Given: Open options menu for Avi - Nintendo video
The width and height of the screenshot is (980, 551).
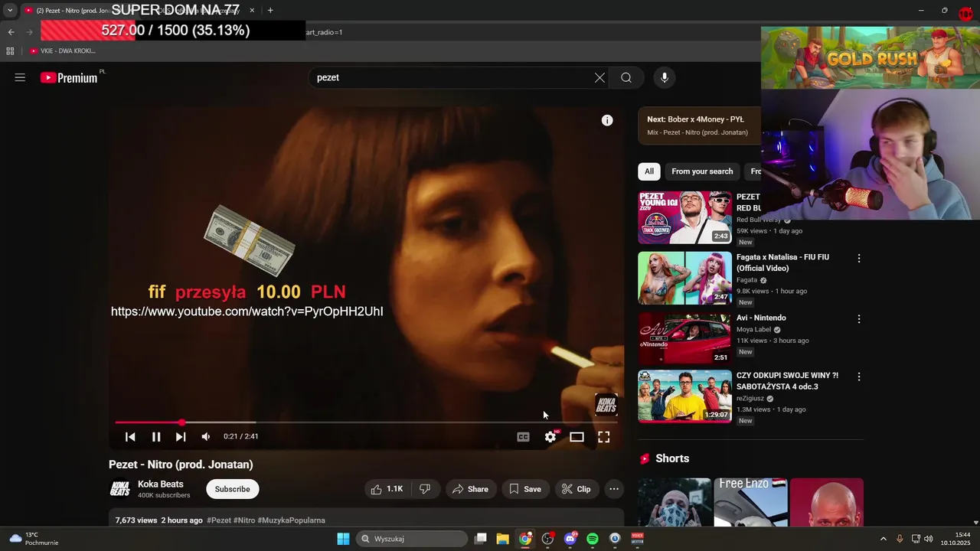Looking at the screenshot, I should (858, 319).
